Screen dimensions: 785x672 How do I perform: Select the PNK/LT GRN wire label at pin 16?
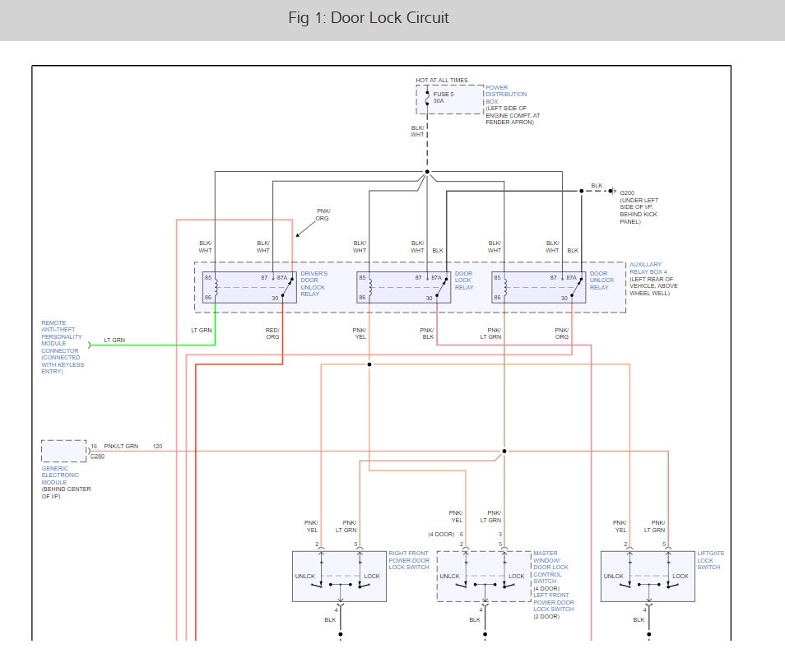pyautogui.click(x=121, y=446)
